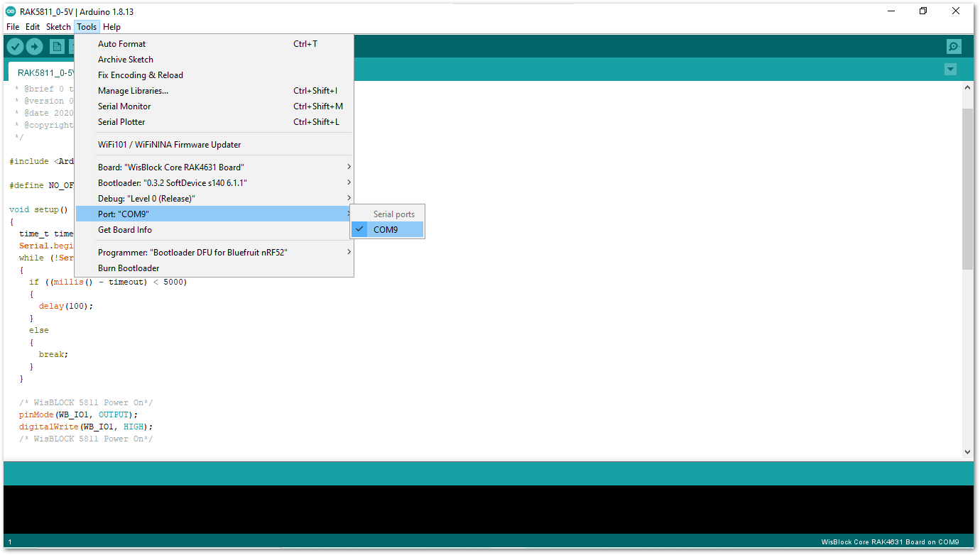Choose Burn Bootloader
Image resolution: width=980 pixels, height=555 pixels.
pos(214,268)
